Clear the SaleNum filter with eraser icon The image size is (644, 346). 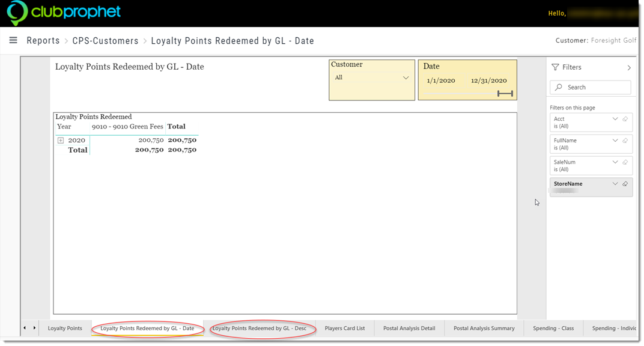[625, 162]
